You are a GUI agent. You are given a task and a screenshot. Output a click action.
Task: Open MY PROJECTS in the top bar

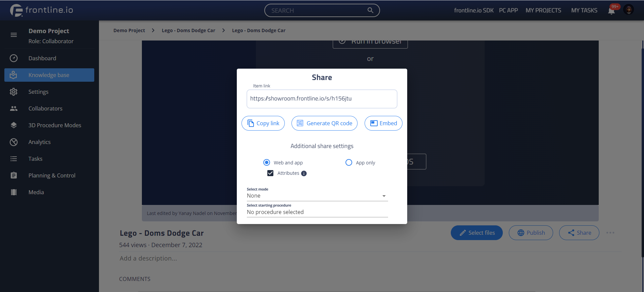pos(543,10)
